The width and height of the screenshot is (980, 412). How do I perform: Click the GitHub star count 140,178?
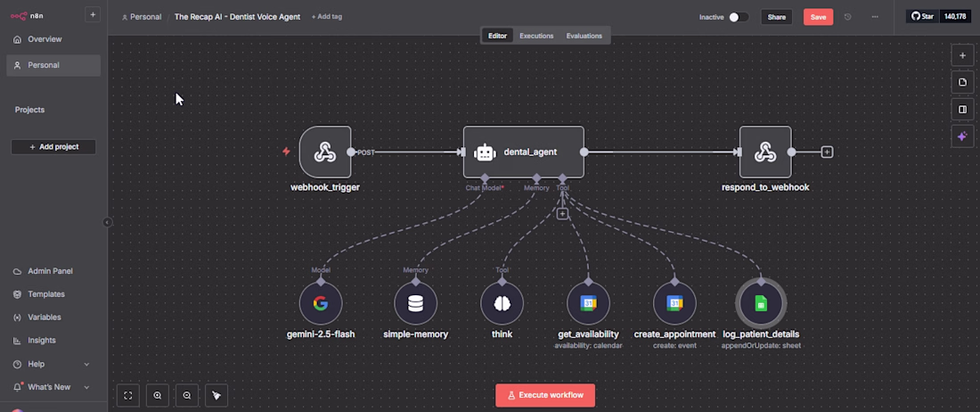[x=955, y=16]
